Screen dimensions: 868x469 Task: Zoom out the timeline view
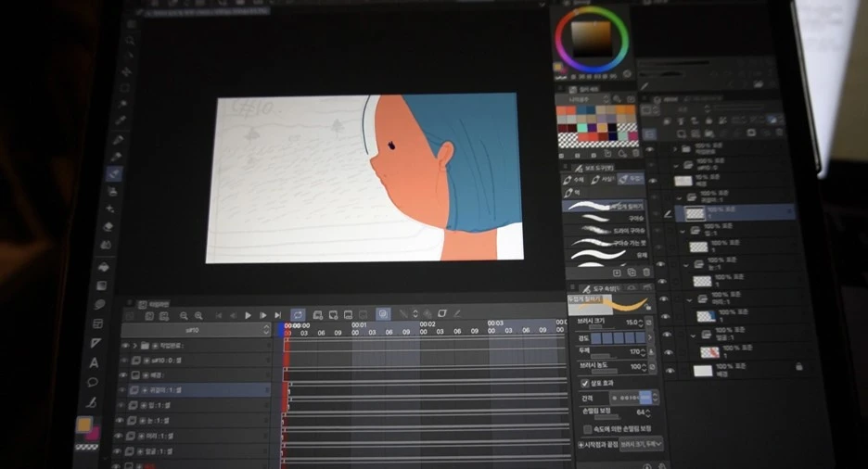click(184, 316)
